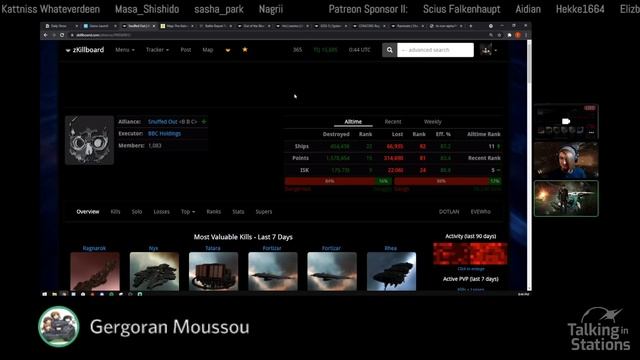Screen dimensions: 640x360
Task: Open the DOTLAN external link
Action: (449, 211)
